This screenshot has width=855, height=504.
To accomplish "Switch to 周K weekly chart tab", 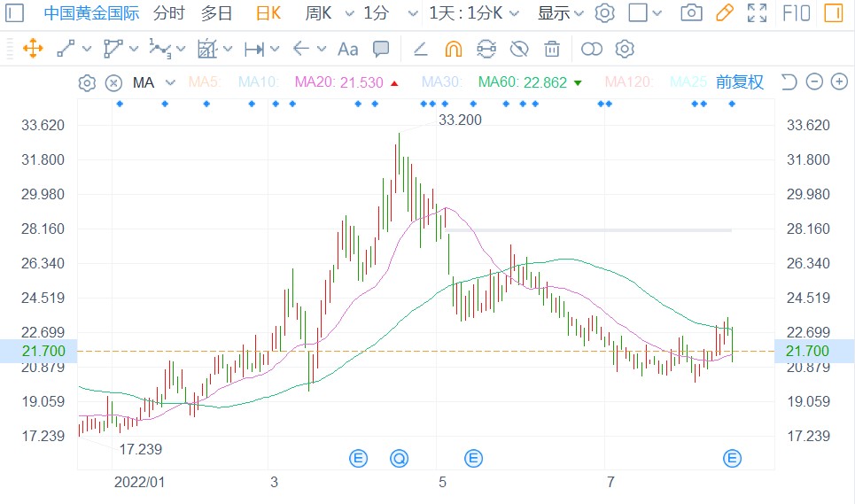I will (x=318, y=13).
